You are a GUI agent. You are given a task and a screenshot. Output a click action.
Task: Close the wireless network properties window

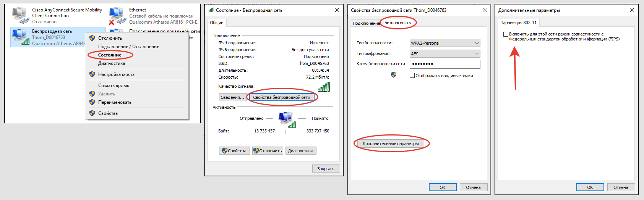(485, 10)
